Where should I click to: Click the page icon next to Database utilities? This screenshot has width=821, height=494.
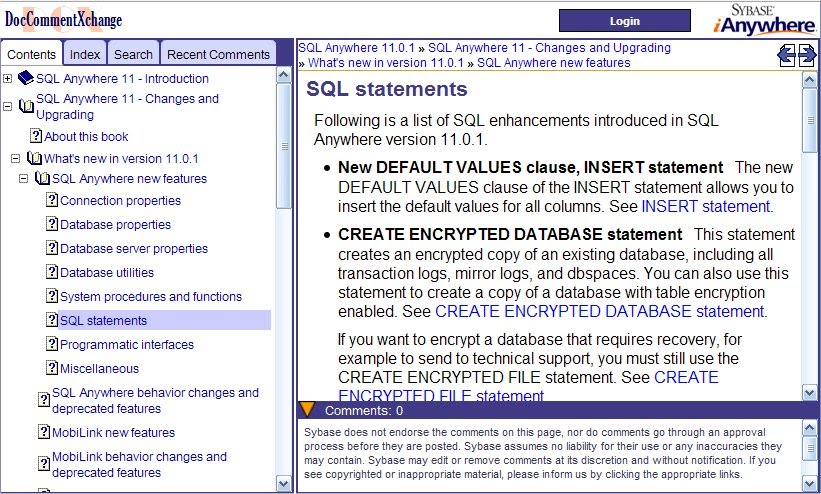pyautogui.click(x=52, y=272)
